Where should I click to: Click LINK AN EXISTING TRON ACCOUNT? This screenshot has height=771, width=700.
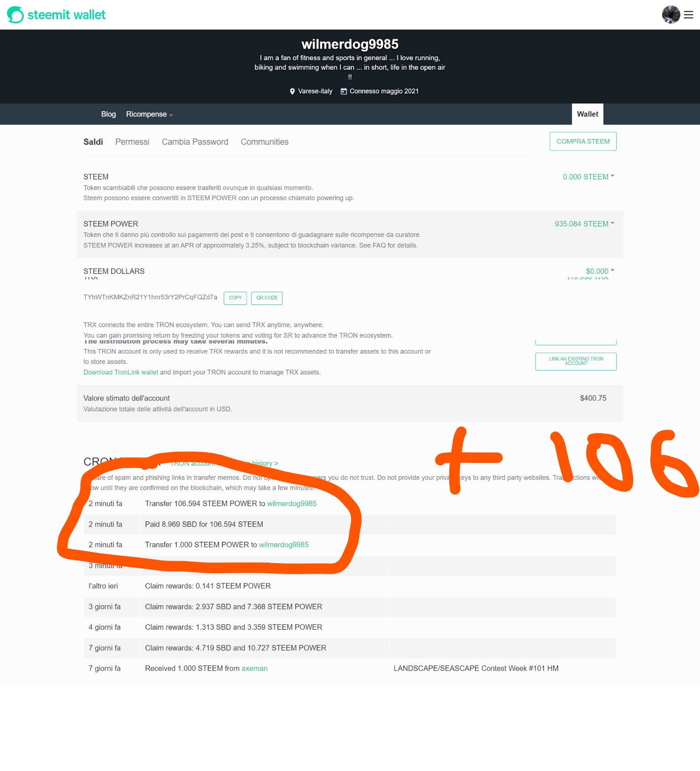576,361
